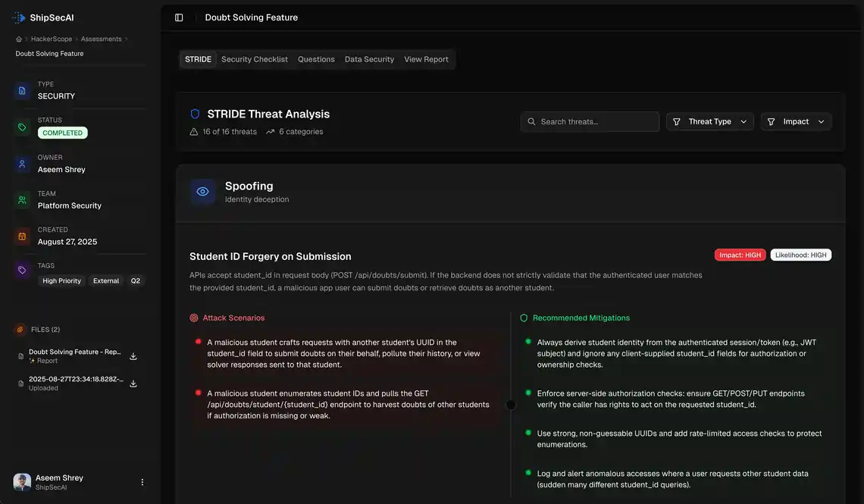Click the August 27, 2025 created date
Image resolution: width=864 pixels, height=504 pixels.
67,242
